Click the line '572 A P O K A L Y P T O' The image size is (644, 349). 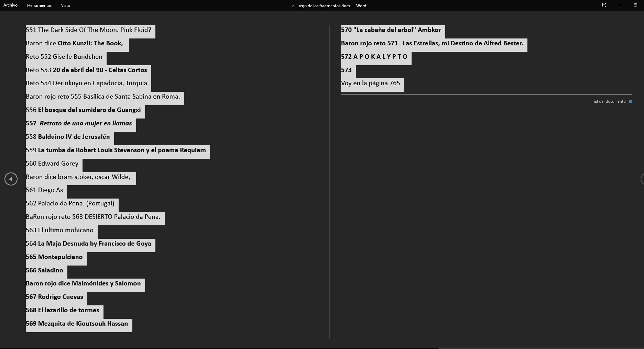click(374, 57)
